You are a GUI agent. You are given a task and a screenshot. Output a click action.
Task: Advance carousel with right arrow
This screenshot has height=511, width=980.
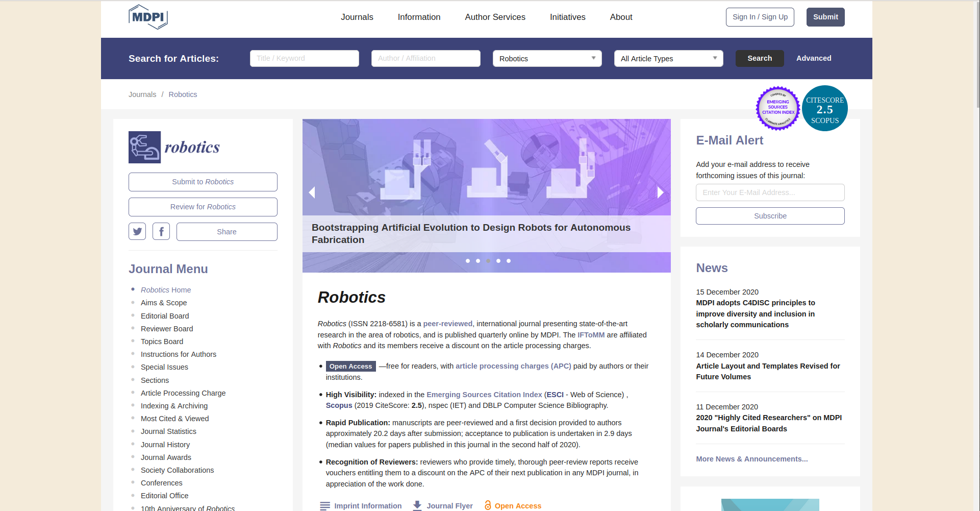(x=661, y=192)
